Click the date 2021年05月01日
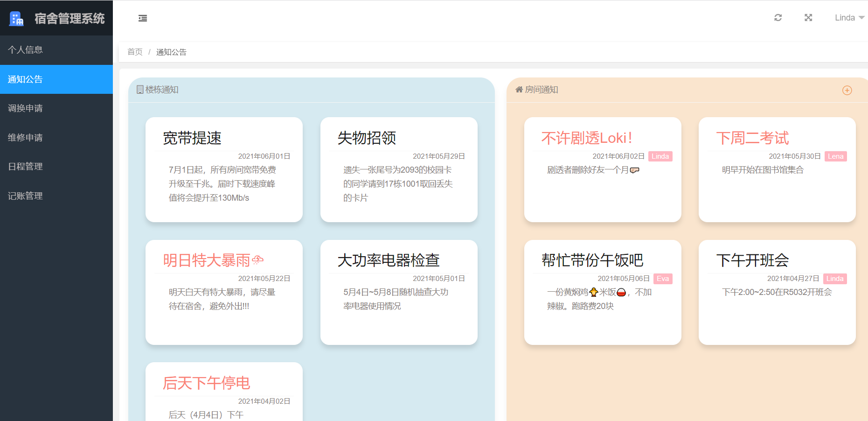The width and height of the screenshot is (868, 421). coord(439,279)
